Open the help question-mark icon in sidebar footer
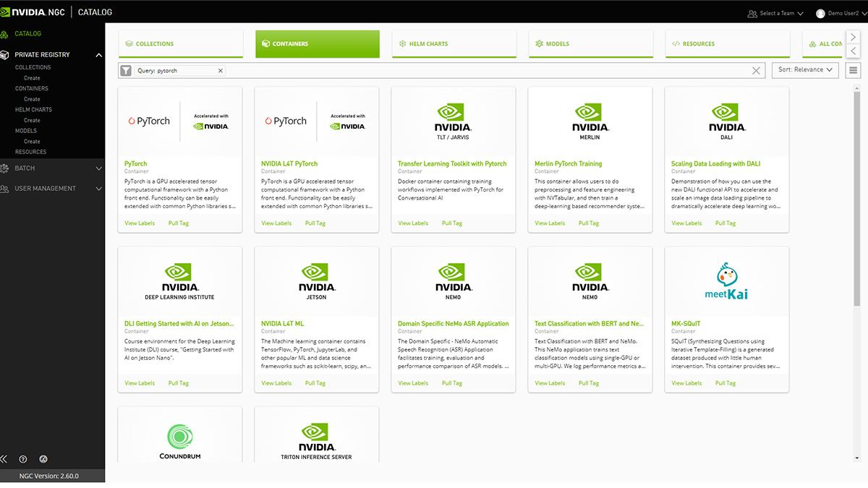This screenshot has height=488, width=868. 22,459
